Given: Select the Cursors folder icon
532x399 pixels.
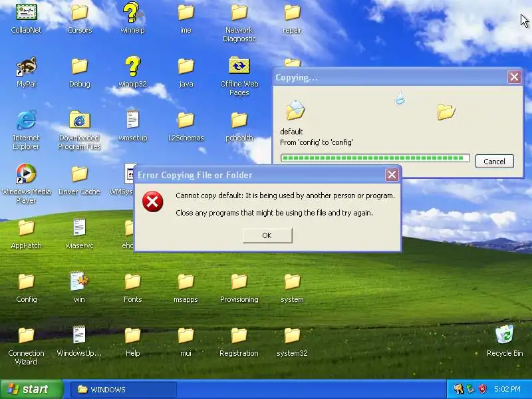Looking at the screenshot, I should coord(79,12).
